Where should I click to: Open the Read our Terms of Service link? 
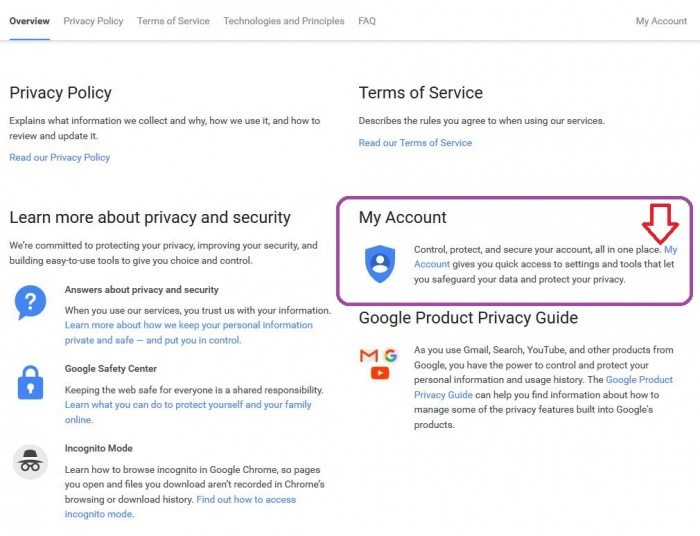pos(415,143)
